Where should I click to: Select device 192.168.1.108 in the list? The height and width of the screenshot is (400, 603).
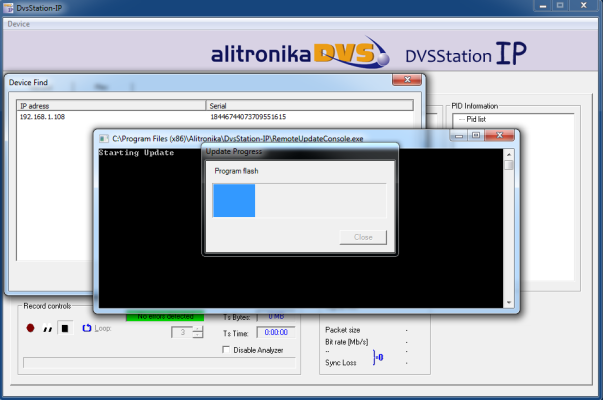(42, 116)
